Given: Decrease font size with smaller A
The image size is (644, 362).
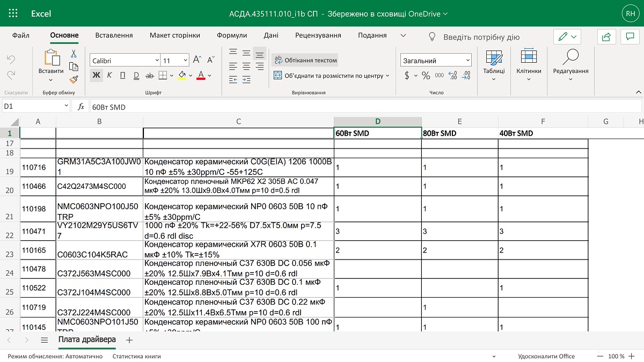Looking at the screenshot, I should (x=210, y=60).
